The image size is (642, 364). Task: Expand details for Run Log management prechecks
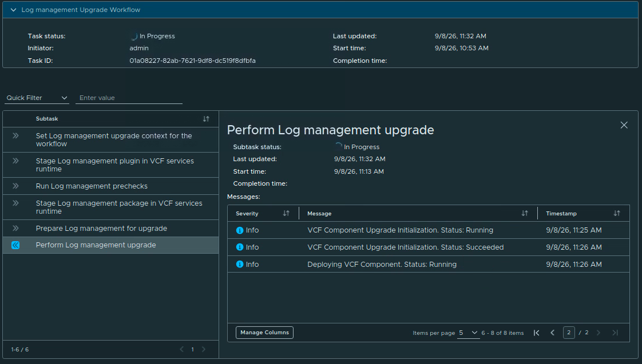click(15, 186)
